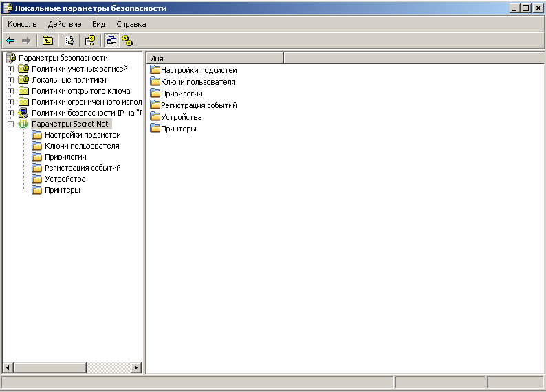Select Политики учетных записей in the tree
The height and width of the screenshot is (392, 546).
pos(80,69)
